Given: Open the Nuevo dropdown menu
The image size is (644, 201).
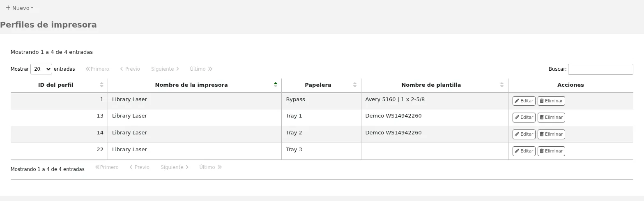Looking at the screenshot, I should coord(19,8).
